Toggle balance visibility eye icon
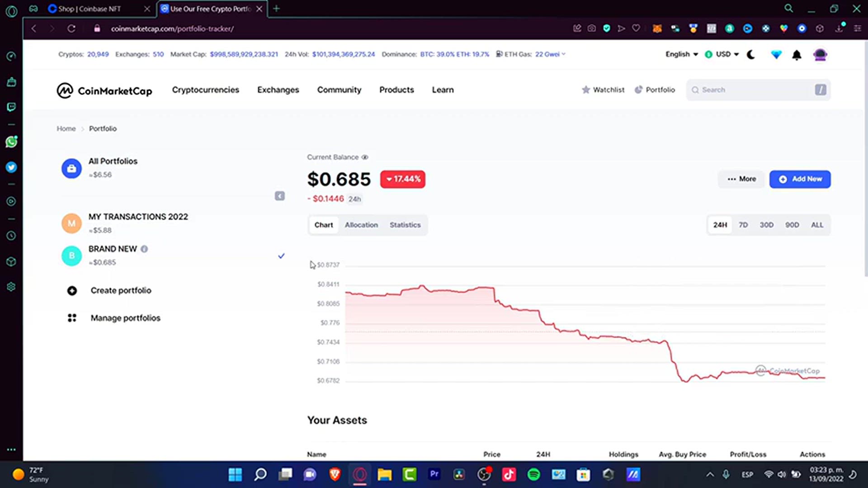The width and height of the screenshot is (868, 488). (365, 157)
